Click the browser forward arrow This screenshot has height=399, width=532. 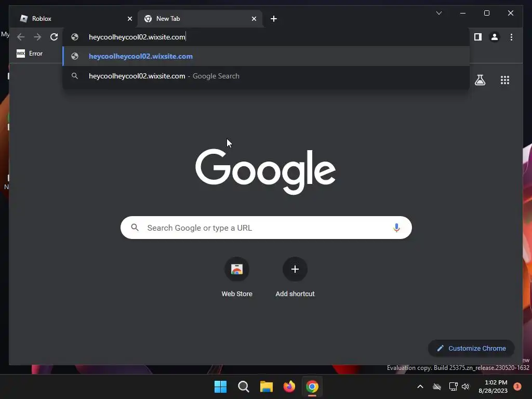tap(37, 37)
